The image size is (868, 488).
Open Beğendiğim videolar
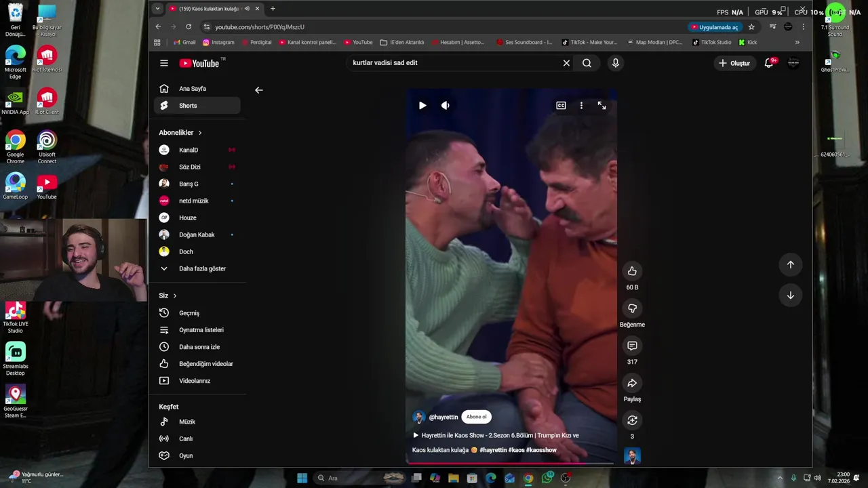coord(197,364)
